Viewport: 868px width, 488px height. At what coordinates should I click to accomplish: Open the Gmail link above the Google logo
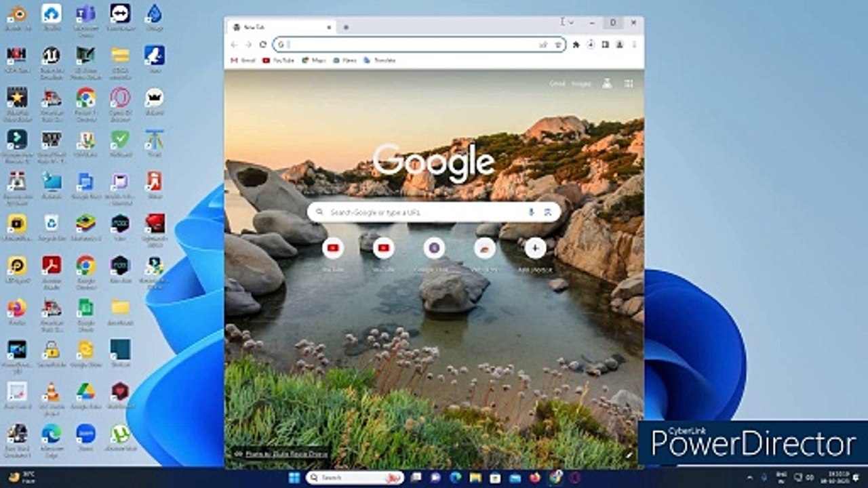coord(557,83)
